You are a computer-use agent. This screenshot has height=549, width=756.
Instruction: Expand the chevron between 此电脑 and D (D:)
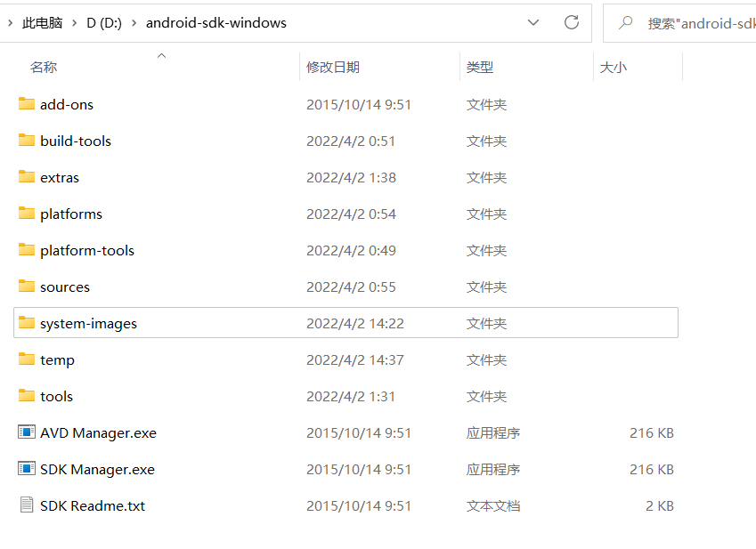point(74,22)
